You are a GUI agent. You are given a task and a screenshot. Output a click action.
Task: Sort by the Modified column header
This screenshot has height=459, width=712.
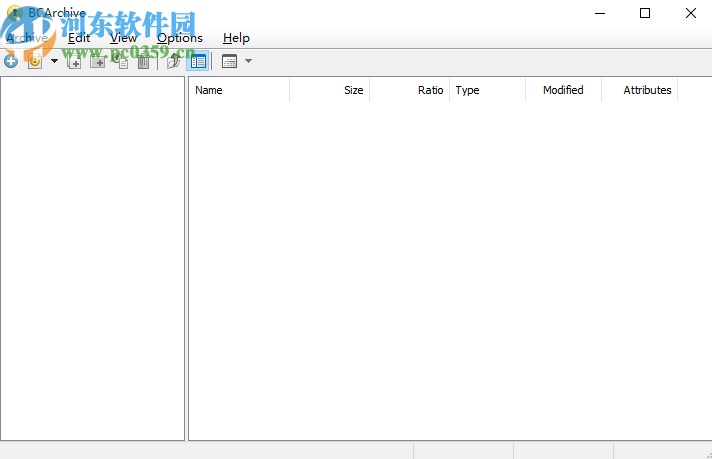(x=564, y=90)
